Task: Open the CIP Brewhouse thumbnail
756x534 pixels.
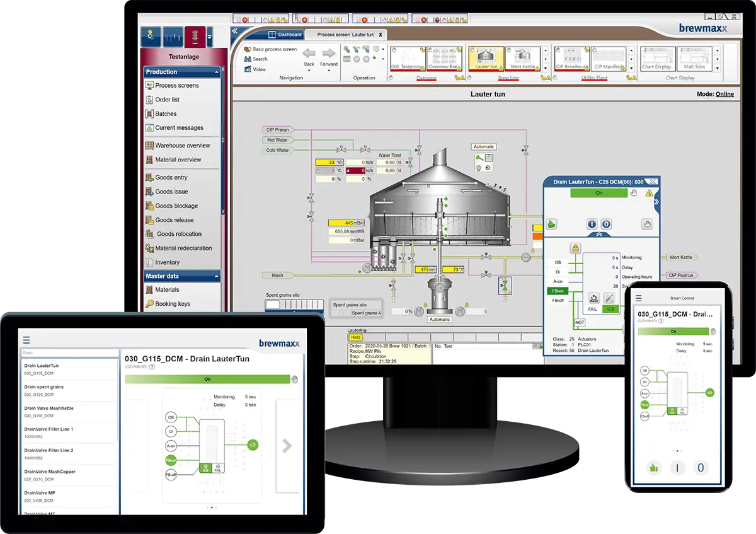Action: 572,59
